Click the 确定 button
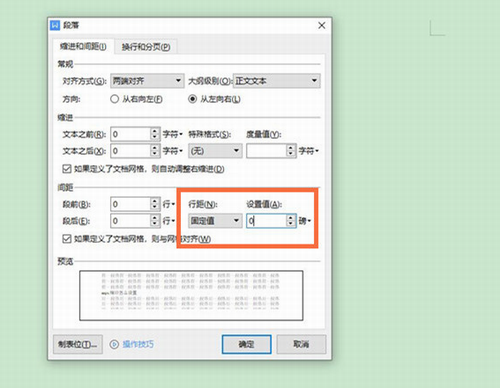The width and height of the screenshot is (500, 388). point(247,344)
